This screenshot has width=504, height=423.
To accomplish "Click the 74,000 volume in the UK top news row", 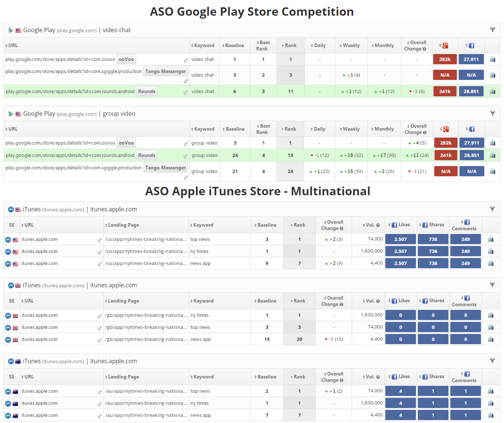I will click(x=375, y=327).
